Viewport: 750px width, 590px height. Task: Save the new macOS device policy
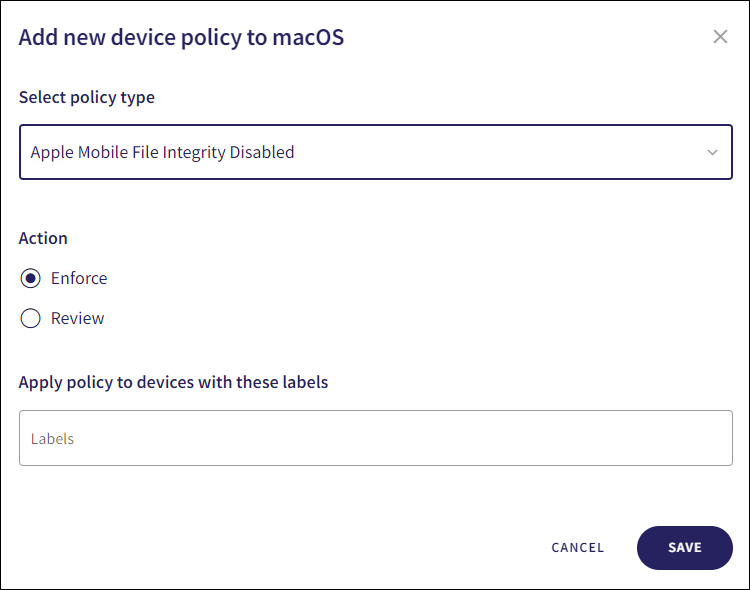coord(684,547)
